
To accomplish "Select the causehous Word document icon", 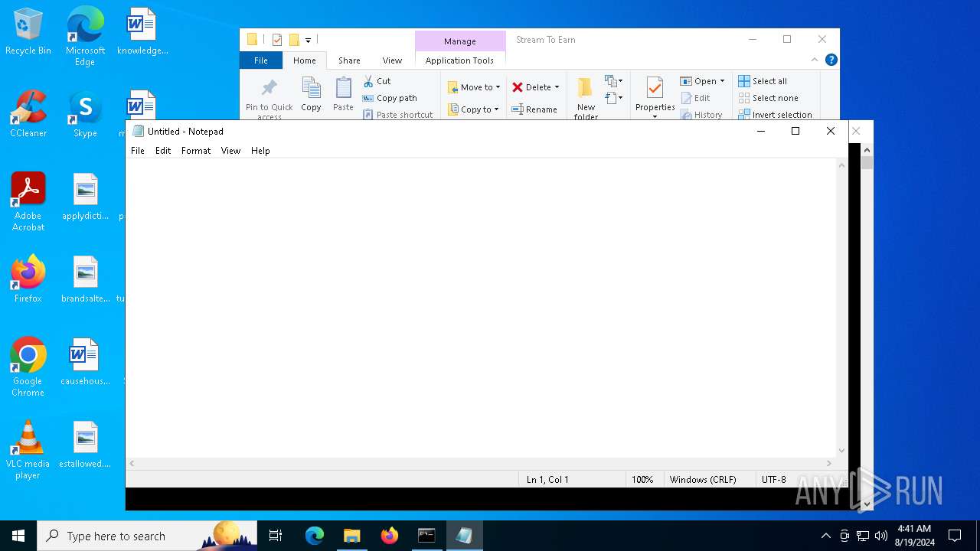I will tap(85, 362).
